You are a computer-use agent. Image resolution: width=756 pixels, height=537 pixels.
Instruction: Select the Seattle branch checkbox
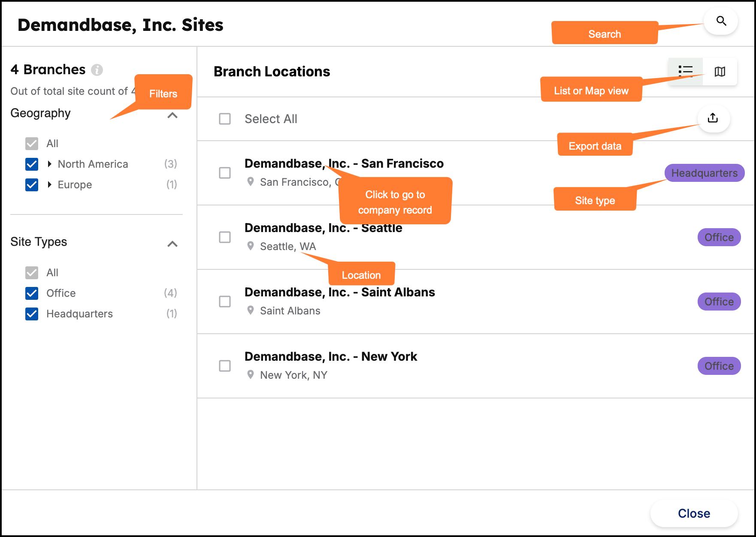click(x=225, y=237)
